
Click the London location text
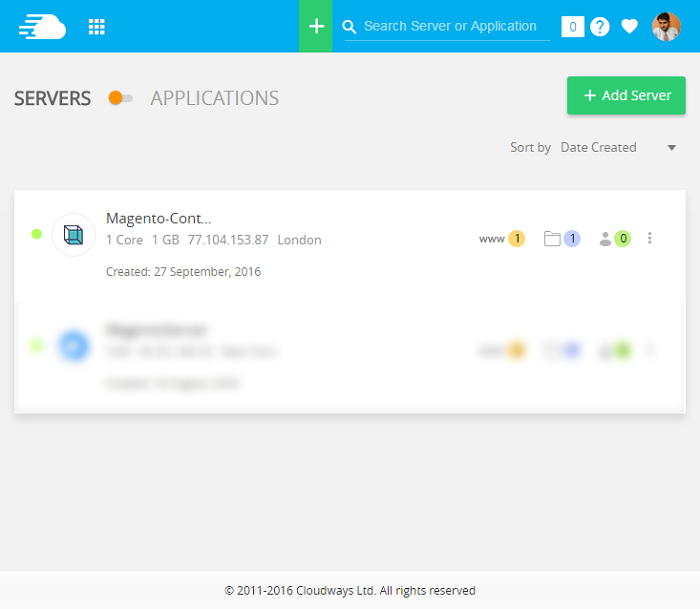tap(300, 240)
